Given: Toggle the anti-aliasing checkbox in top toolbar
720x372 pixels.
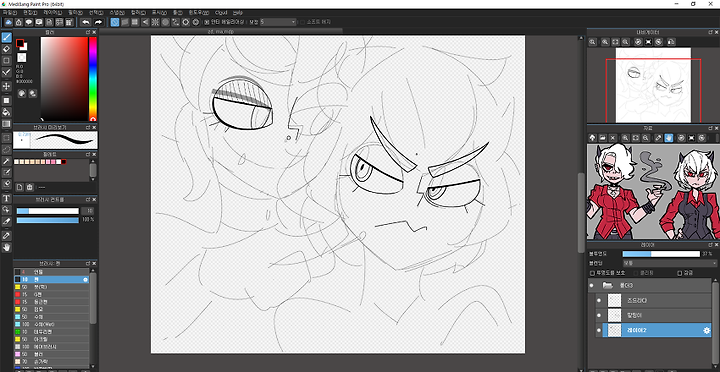Looking at the screenshot, I should [x=207, y=22].
